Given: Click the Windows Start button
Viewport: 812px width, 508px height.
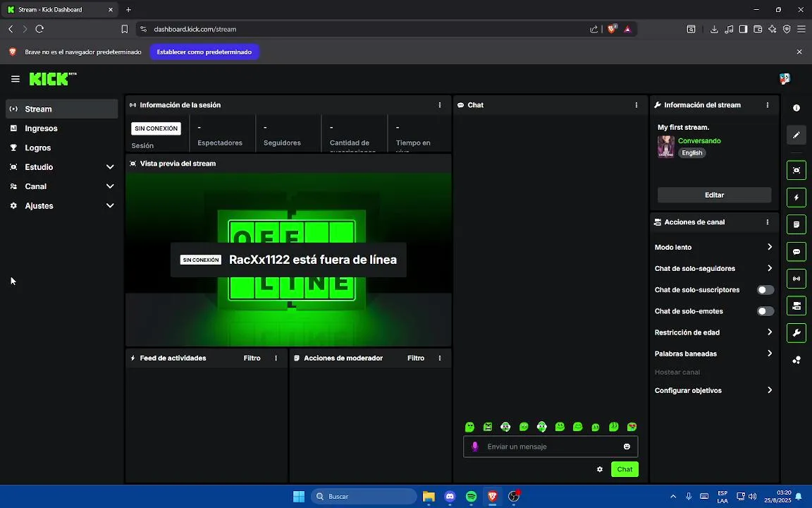Looking at the screenshot, I should [299, 496].
